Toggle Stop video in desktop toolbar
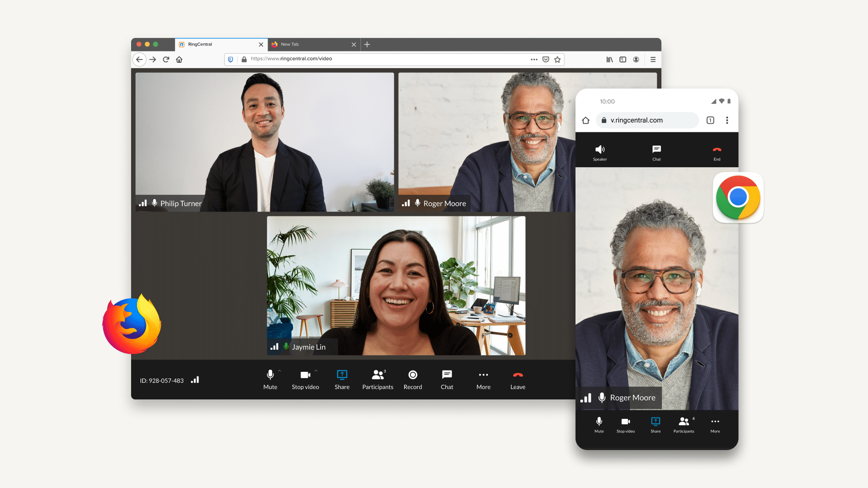Screen dimensions: 868x488 pyautogui.click(x=306, y=375)
